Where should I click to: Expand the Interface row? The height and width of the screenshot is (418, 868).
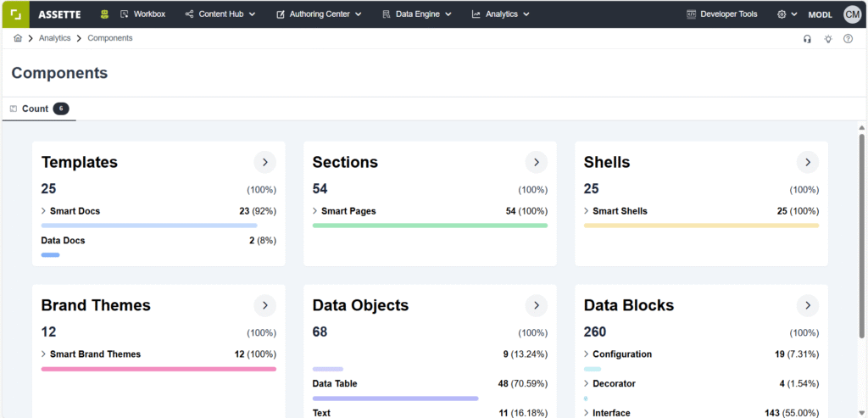click(x=587, y=412)
